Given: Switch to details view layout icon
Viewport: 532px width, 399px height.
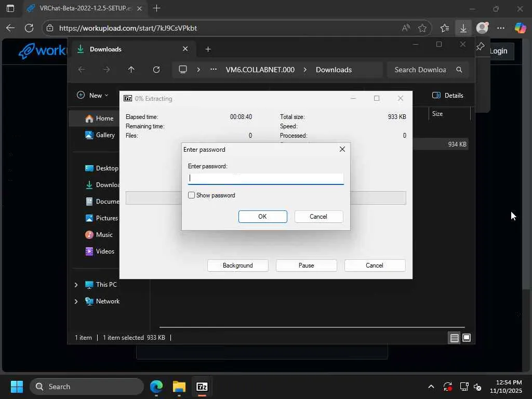Looking at the screenshot, I should [454, 338].
